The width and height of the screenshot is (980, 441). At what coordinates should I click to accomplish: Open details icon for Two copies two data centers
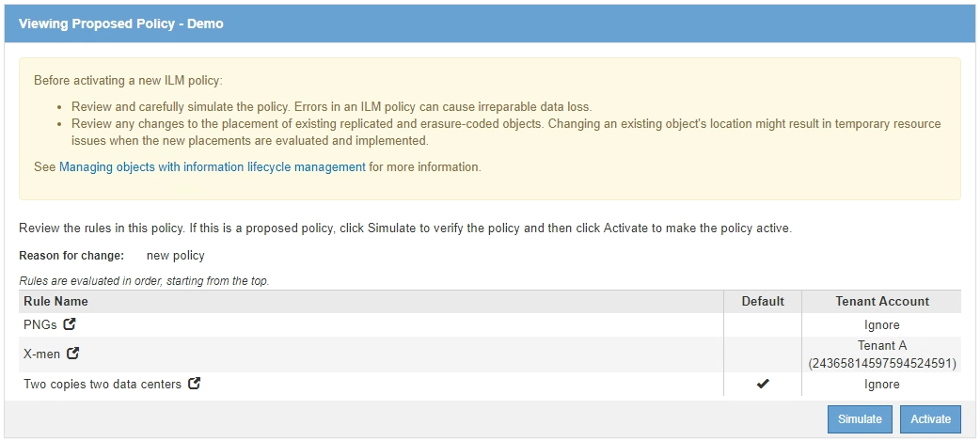click(195, 384)
